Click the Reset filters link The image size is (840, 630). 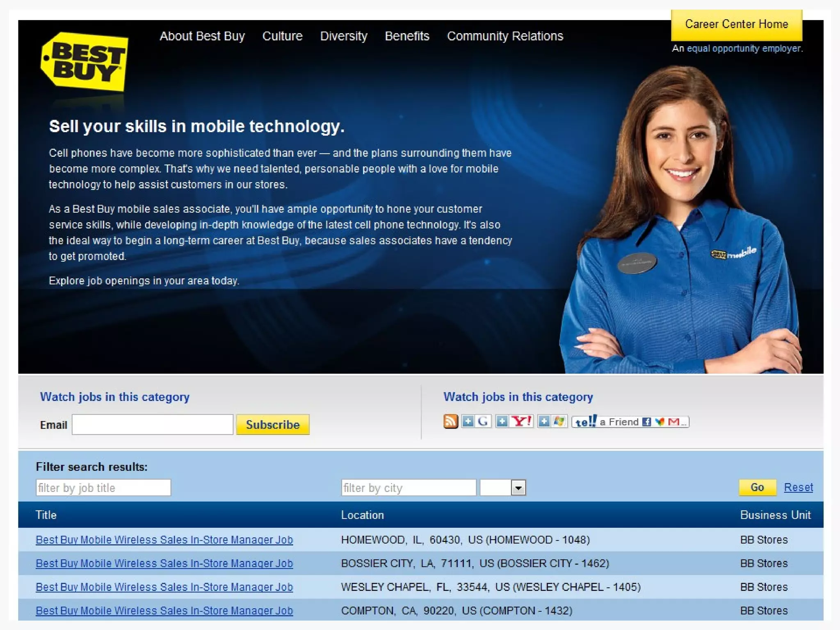tap(798, 487)
